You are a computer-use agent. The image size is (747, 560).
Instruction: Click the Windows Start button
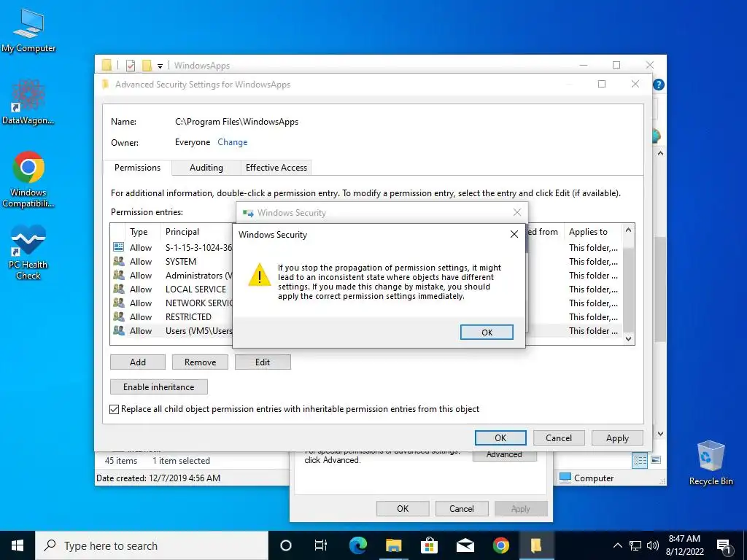tap(18, 545)
